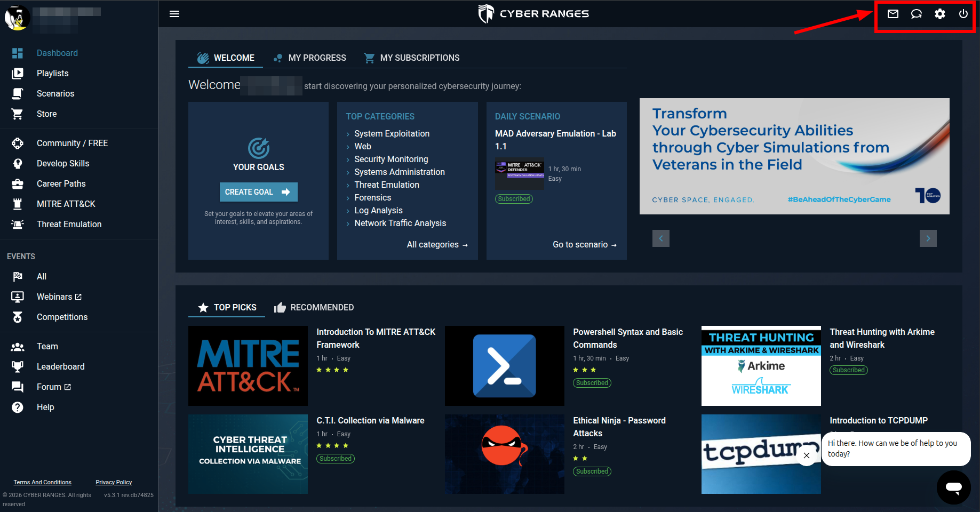Click the Webinars presenter icon
The width and height of the screenshot is (980, 512).
(18, 297)
